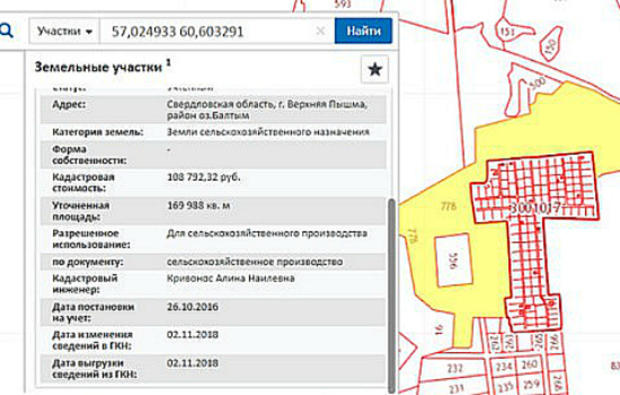Open the Участки search type dropdown

(x=64, y=31)
